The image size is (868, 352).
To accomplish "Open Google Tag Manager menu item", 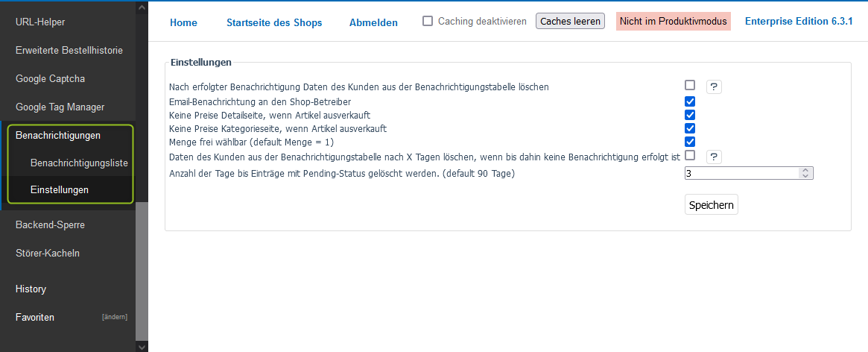I will [x=60, y=107].
